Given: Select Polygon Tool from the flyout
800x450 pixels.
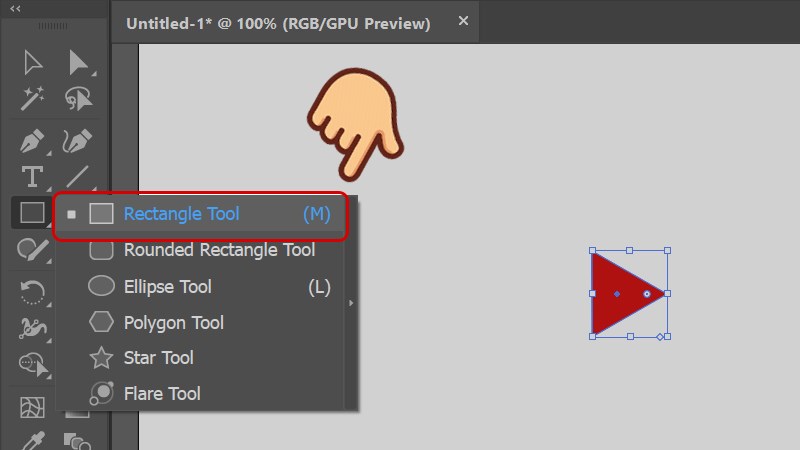Looking at the screenshot, I should pyautogui.click(x=173, y=323).
